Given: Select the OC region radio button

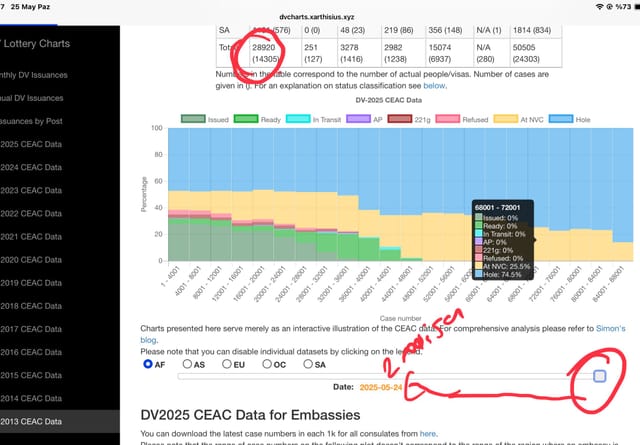Looking at the screenshot, I should tap(267, 363).
